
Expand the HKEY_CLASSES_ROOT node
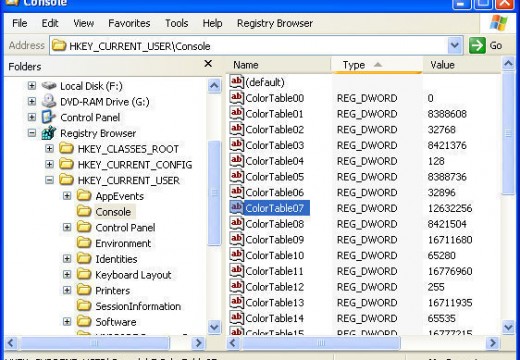(x=49, y=149)
